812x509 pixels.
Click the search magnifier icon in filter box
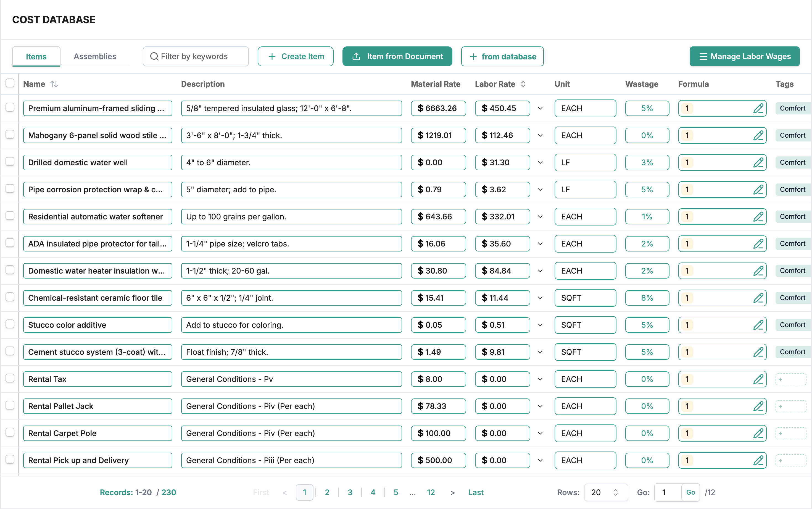tap(154, 57)
